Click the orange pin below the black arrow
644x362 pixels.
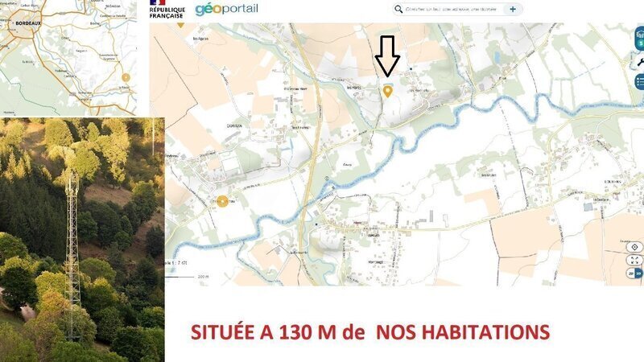pyautogui.click(x=387, y=91)
